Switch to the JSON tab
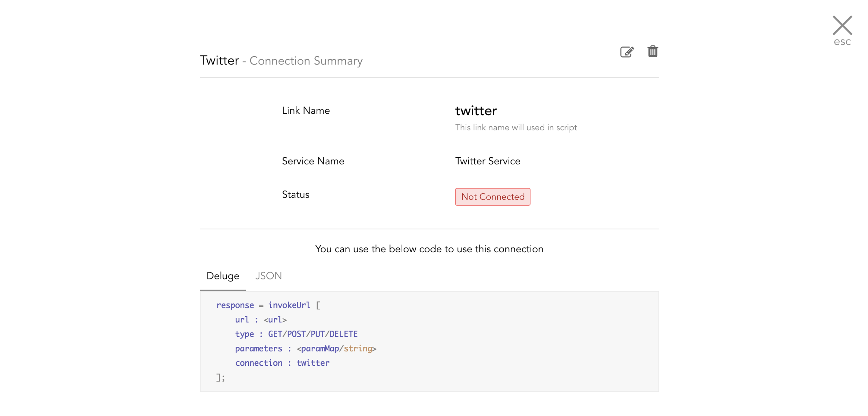 coord(268,276)
